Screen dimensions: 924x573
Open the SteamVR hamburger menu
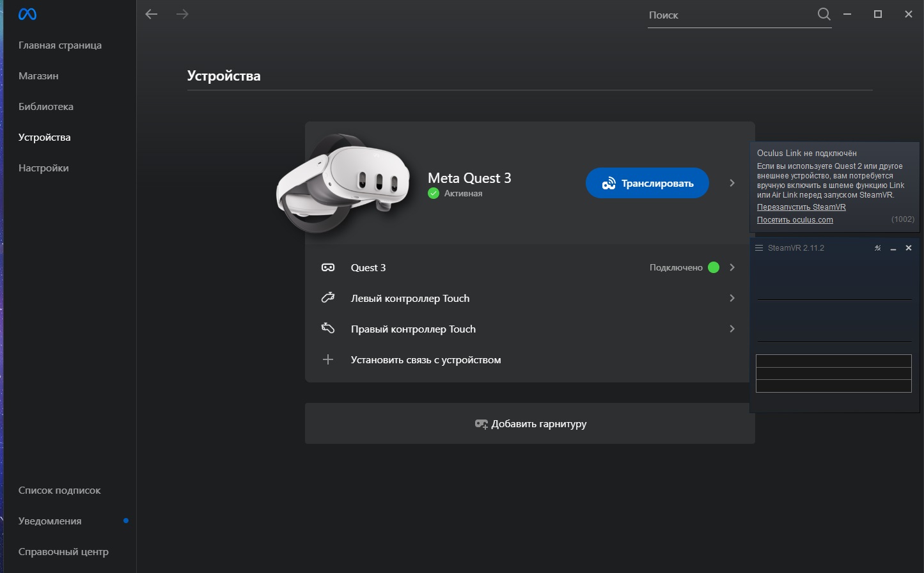(759, 248)
